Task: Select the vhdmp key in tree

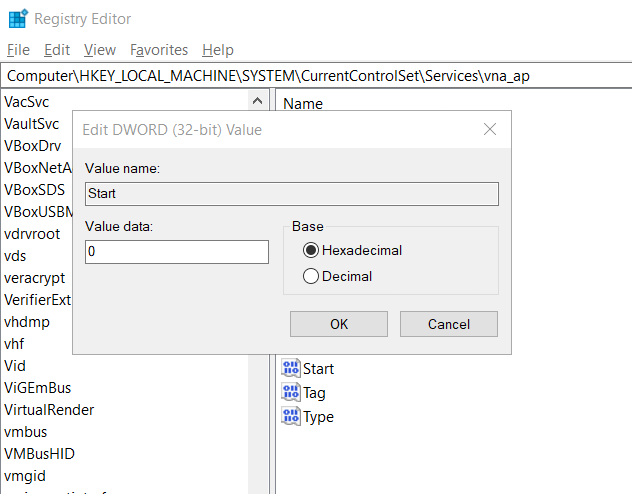Action: (27, 322)
